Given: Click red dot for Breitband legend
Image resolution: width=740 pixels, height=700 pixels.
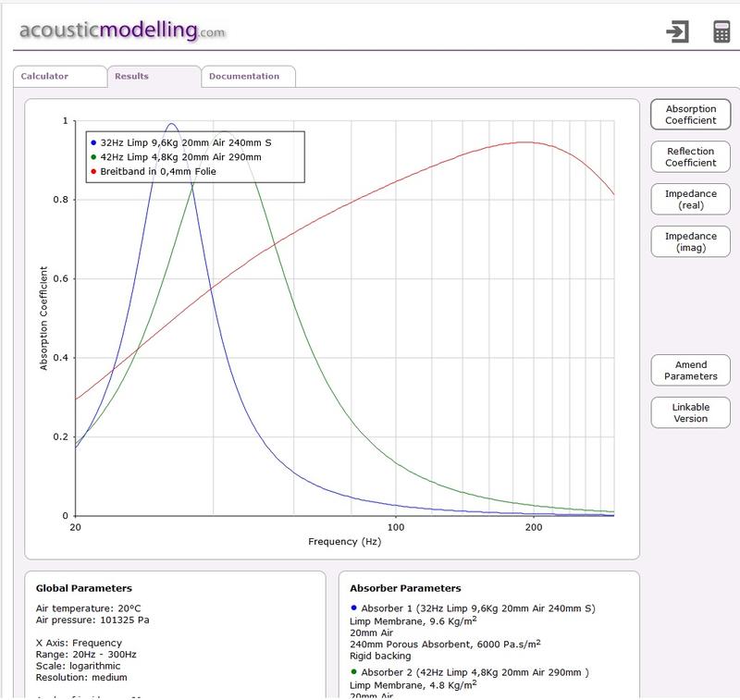Looking at the screenshot, I should coord(92,172).
